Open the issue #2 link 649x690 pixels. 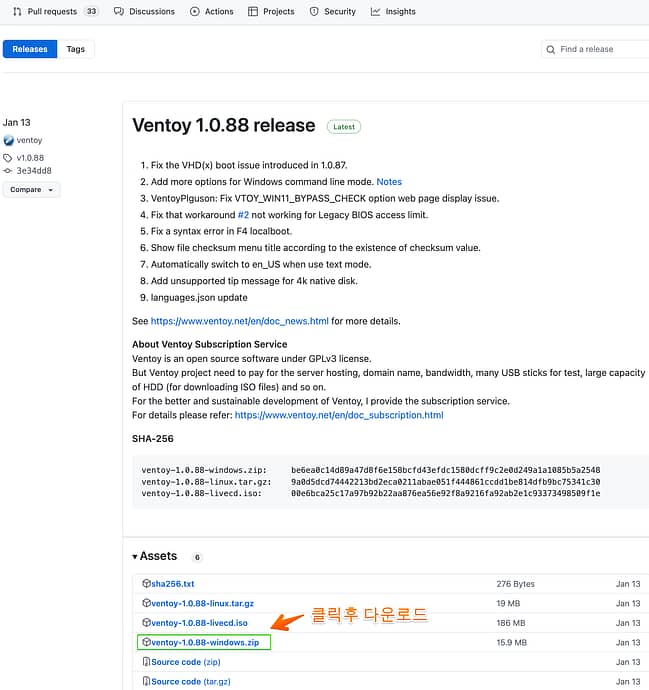tap(243, 215)
